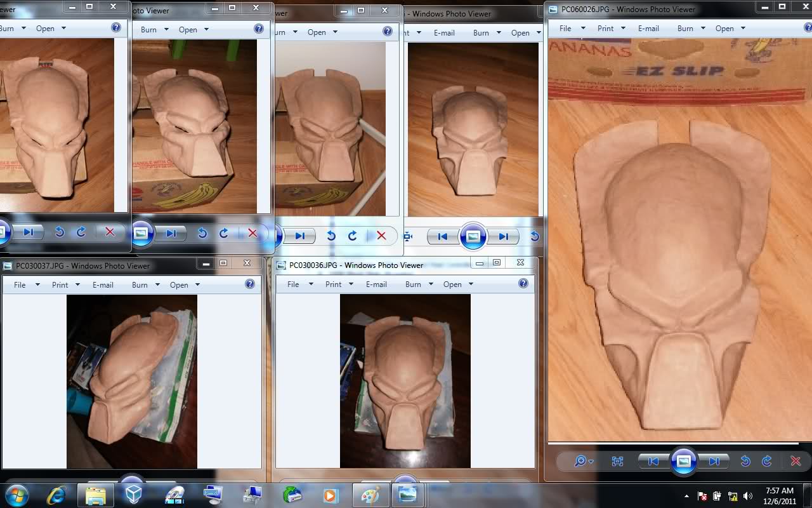This screenshot has height=508, width=812.
Task: Show hidden system tray icons
Action: pyautogui.click(x=686, y=496)
